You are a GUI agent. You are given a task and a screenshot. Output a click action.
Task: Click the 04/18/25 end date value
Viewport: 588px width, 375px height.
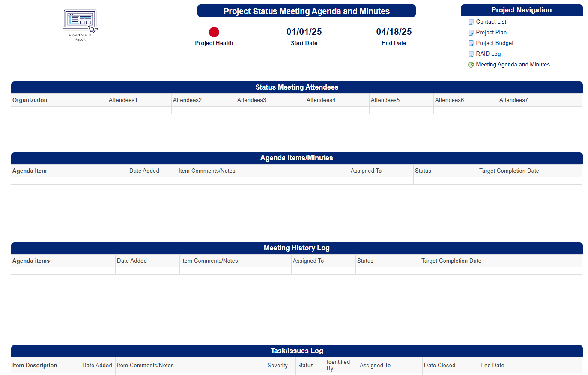pyautogui.click(x=394, y=32)
